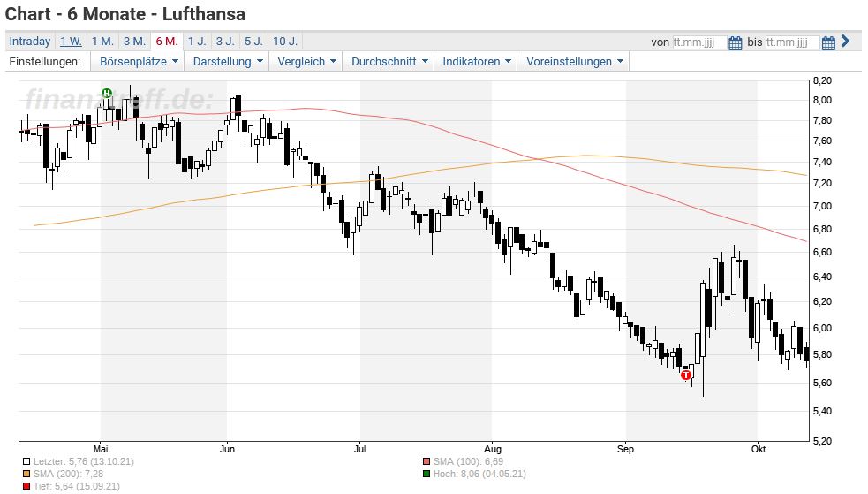Screen dimensions: 868x494
Task: Click the pink SMA (100) legend swatch
Action: [x=426, y=461]
